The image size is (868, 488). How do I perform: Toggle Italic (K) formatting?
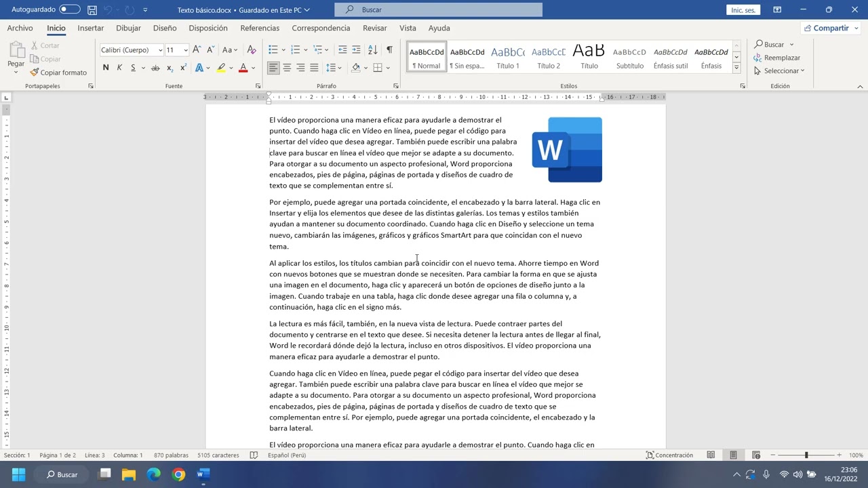[119, 68]
